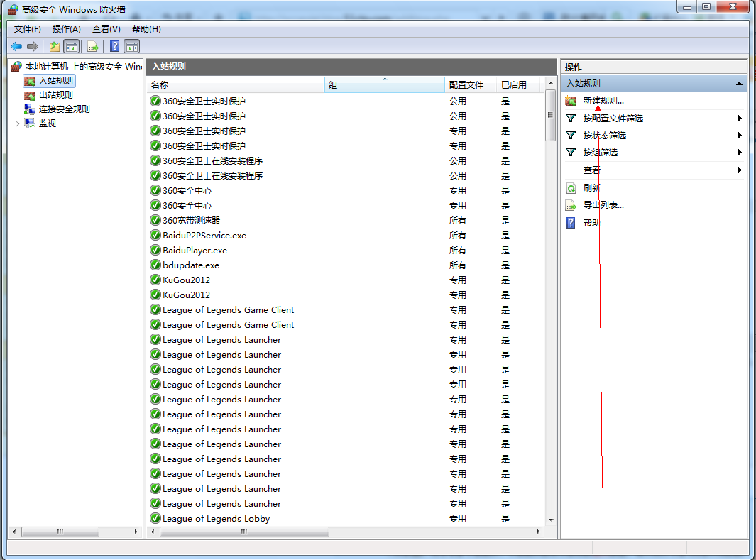Click the Back arrow toolbar icon
Screen dimensions: 756x560
pyautogui.click(x=16, y=47)
